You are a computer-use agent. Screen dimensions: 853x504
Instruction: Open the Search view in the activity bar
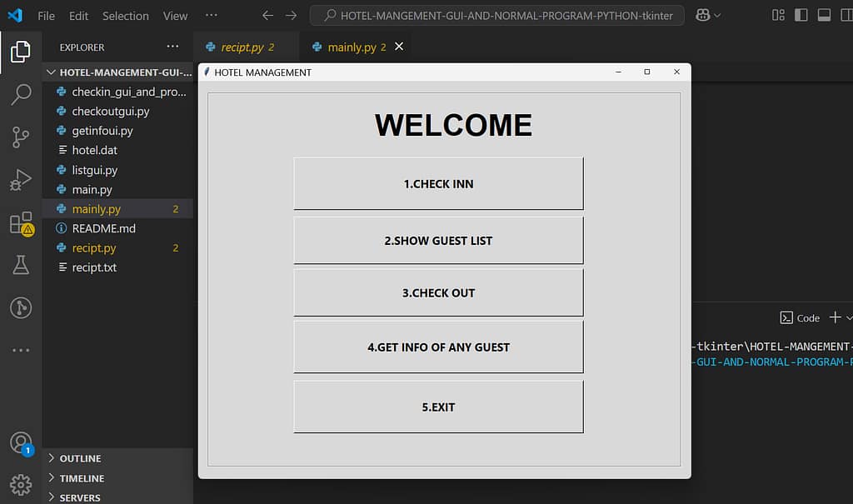21,95
